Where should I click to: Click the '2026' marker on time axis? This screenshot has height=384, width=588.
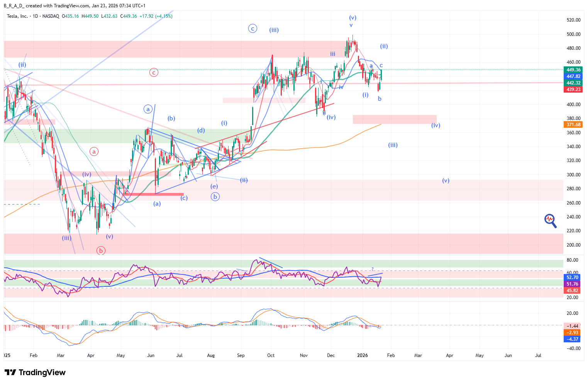pyautogui.click(x=362, y=355)
